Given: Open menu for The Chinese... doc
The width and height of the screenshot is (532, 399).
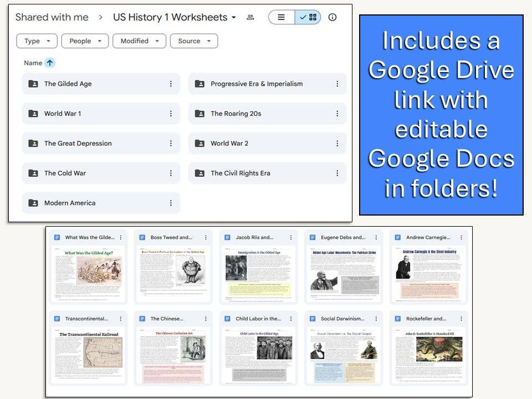Looking at the screenshot, I should tap(206, 319).
